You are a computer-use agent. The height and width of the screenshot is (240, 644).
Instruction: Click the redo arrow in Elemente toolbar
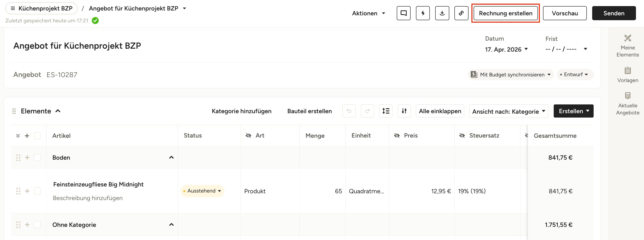(x=367, y=111)
